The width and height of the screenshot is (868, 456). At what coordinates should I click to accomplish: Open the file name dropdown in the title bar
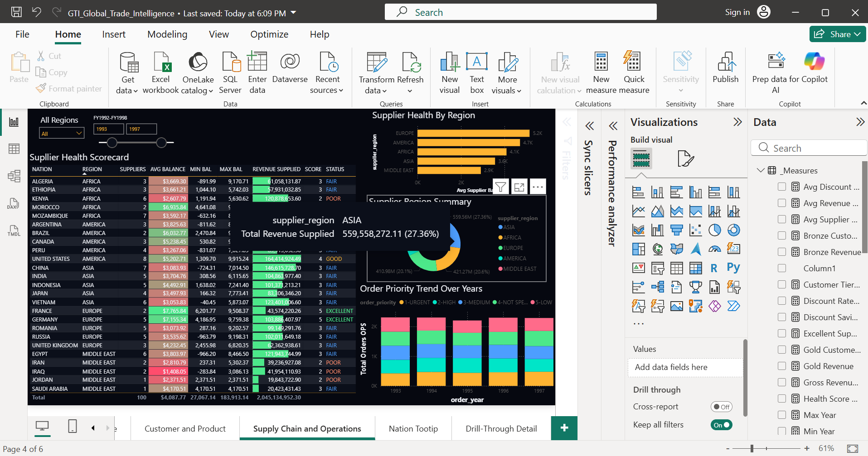(x=293, y=12)
